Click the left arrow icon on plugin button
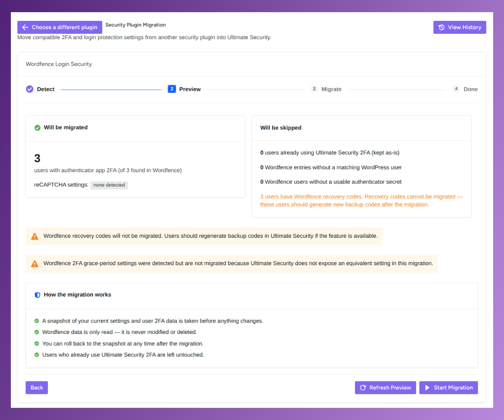 [25, 27]
